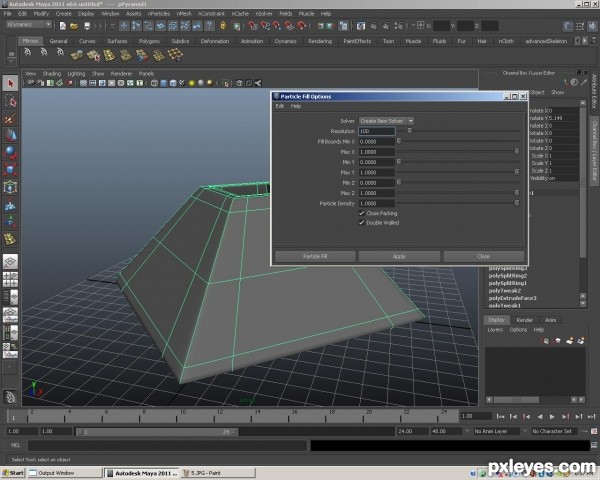Open the Solver dropdown in Particle Fill

(386, 121)
